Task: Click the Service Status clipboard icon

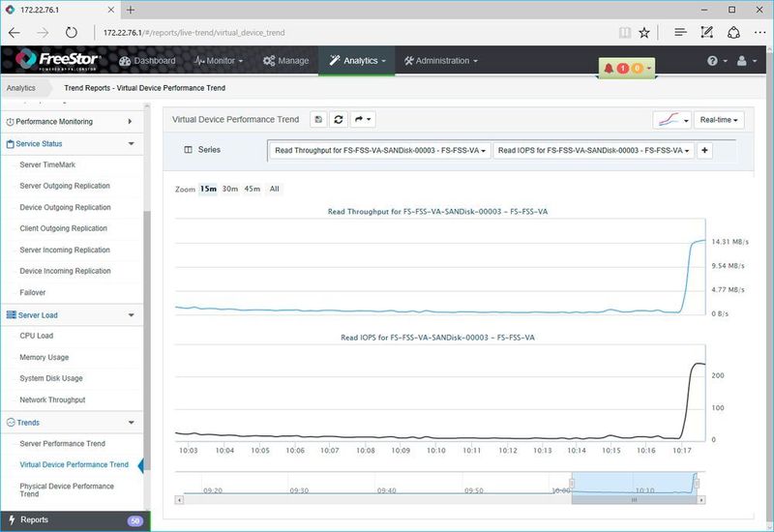Action: point(10,144)
